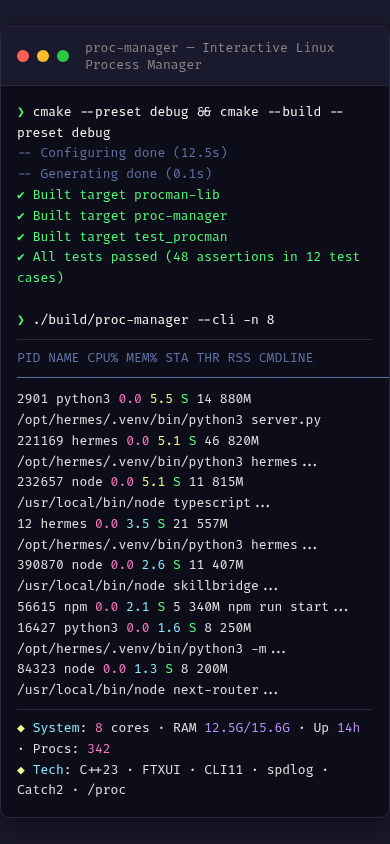Viewport: 390px width, 844px height.
Task: Click checkmark beside All tests passed
Action: point(21,257)
